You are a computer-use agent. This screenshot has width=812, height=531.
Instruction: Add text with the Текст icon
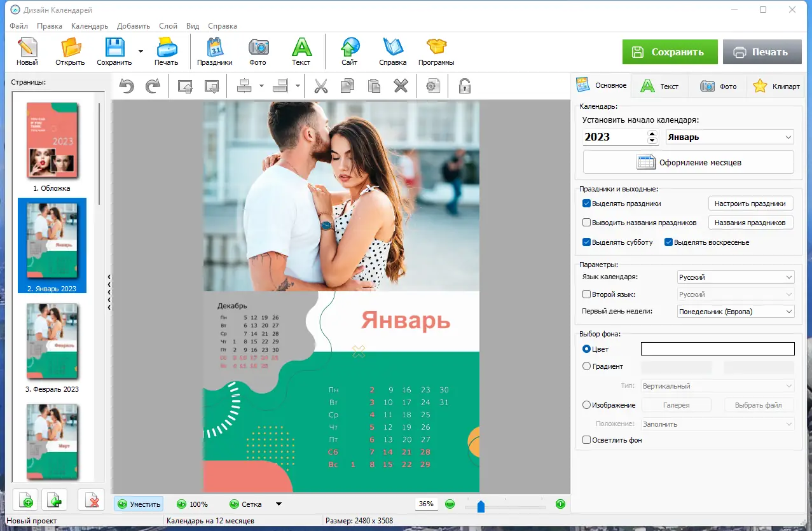click(x=301, y=52)
